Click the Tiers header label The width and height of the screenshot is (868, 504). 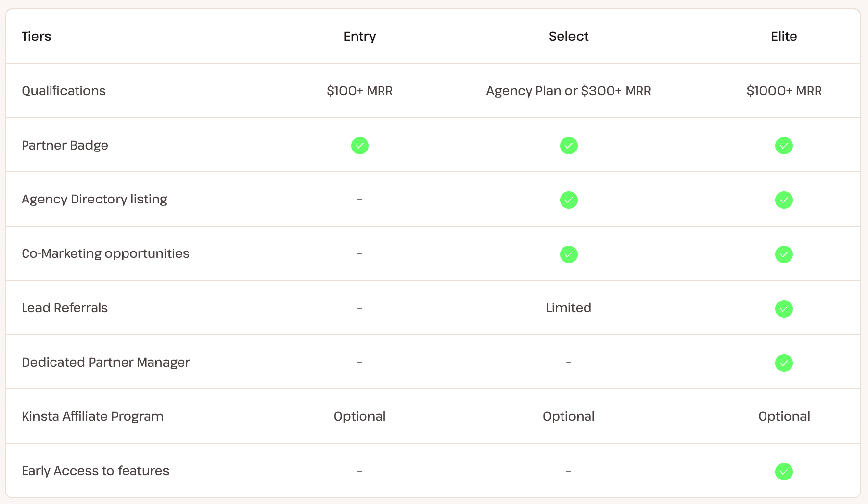click(x=36, y=36)
